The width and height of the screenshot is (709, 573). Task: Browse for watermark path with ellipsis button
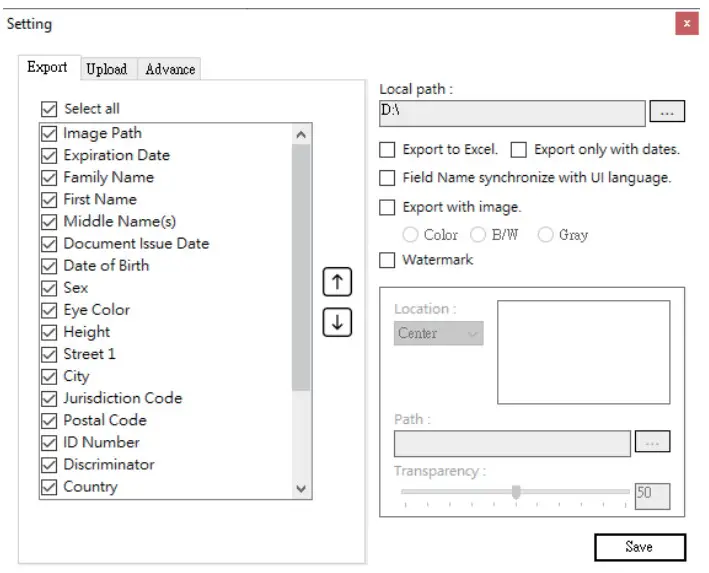coord(653,442)
